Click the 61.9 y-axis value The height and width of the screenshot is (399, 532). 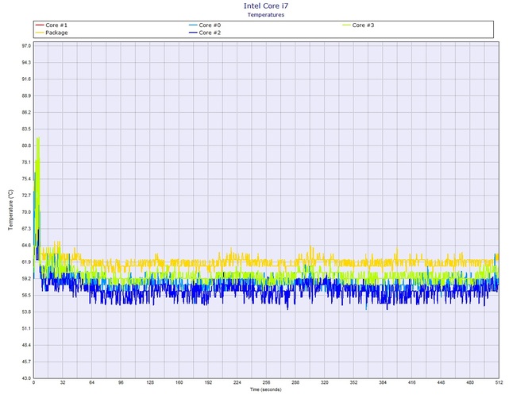[26, 261]
